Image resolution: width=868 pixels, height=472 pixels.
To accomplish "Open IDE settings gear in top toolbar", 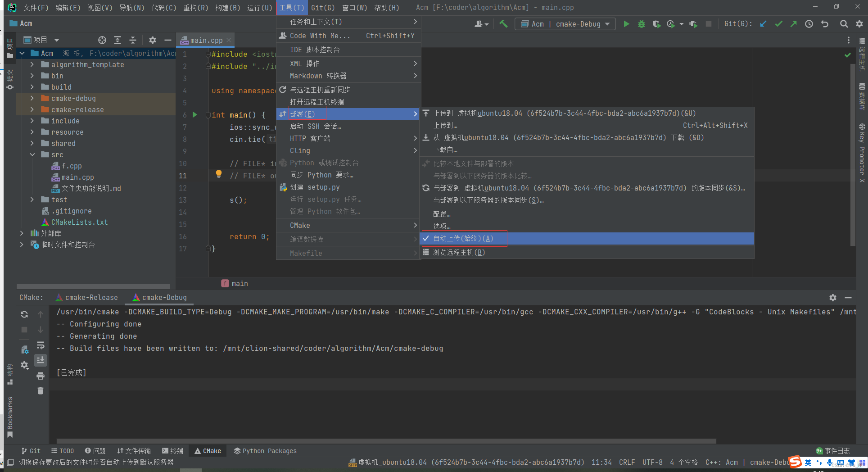I will coord(859,24).
